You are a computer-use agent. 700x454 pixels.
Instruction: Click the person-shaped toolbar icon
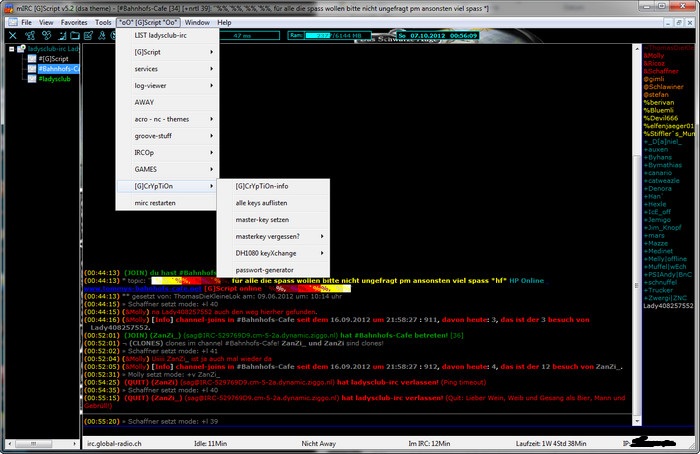(102, 35)
